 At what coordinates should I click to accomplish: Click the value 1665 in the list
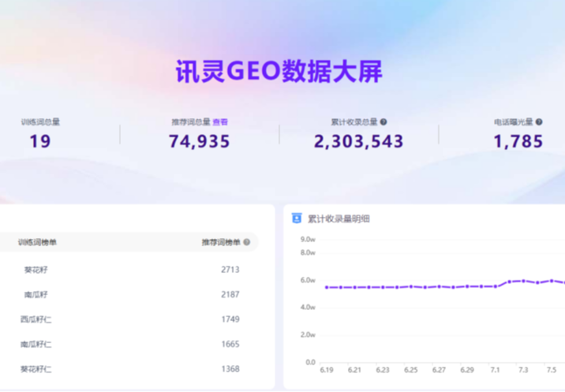point(230,344)
